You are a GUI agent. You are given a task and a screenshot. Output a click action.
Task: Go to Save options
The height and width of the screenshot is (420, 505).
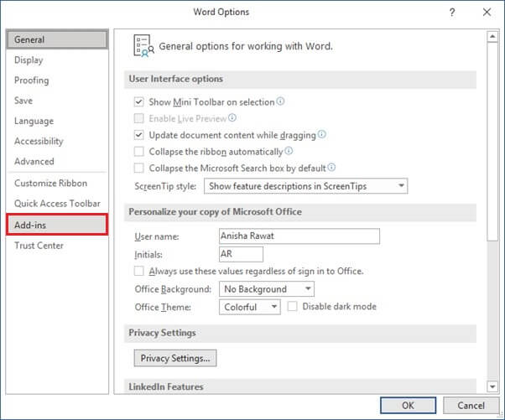coord(57,101)
